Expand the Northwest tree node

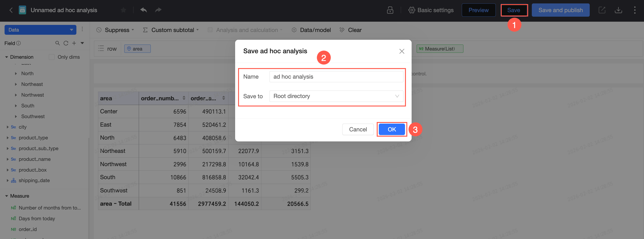click(16, 95)
